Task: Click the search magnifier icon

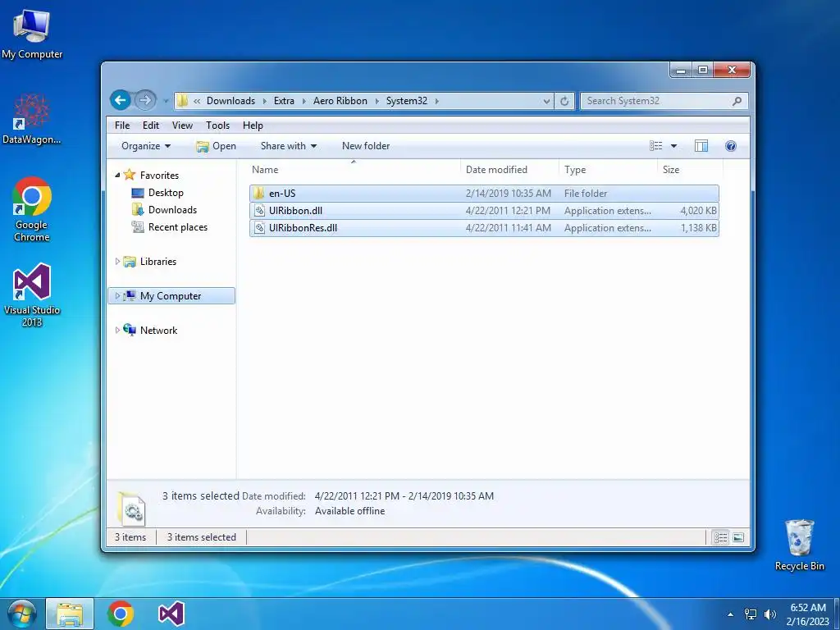Action: pyautogui.click(x=737, y=101)
